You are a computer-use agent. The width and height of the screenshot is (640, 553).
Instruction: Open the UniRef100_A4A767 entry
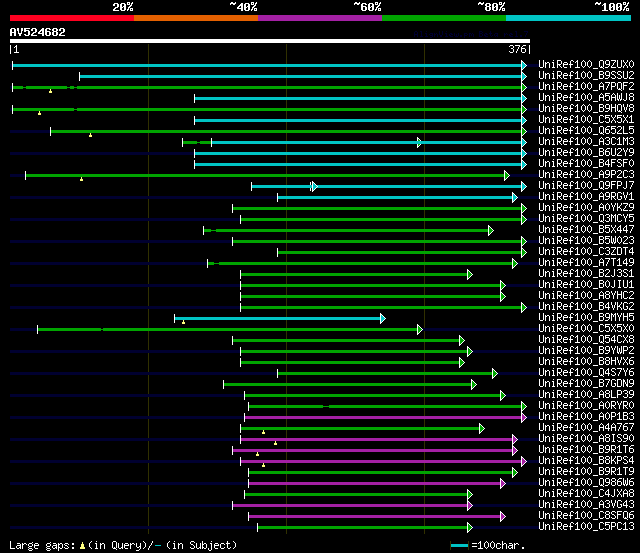(586, 428)
